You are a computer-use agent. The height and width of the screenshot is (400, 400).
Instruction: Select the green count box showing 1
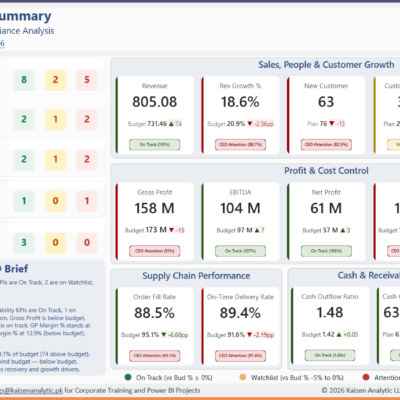point(24,201)
